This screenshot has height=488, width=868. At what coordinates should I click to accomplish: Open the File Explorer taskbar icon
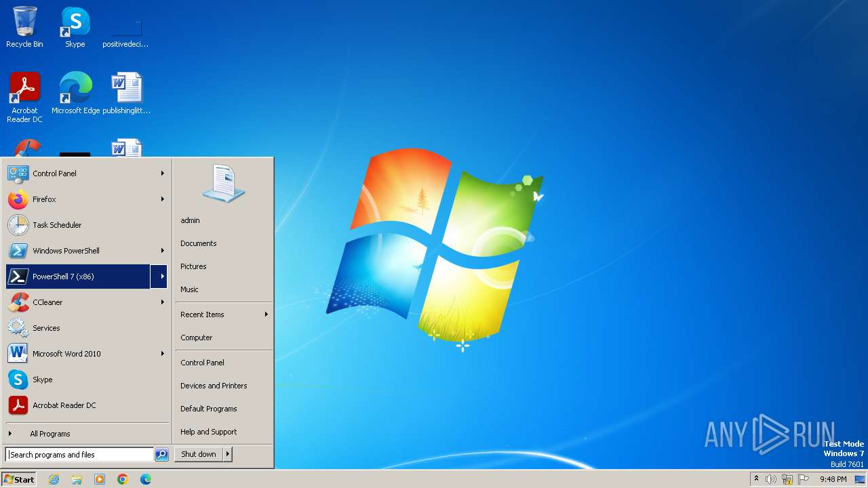tap(77, 479)
